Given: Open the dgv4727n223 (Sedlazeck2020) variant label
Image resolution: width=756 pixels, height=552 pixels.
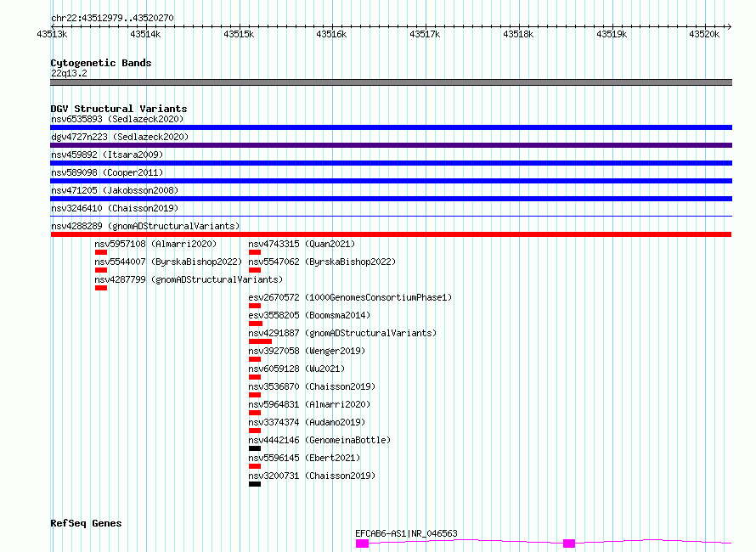Looking at the screenshot, I should [x=120, y=137].
